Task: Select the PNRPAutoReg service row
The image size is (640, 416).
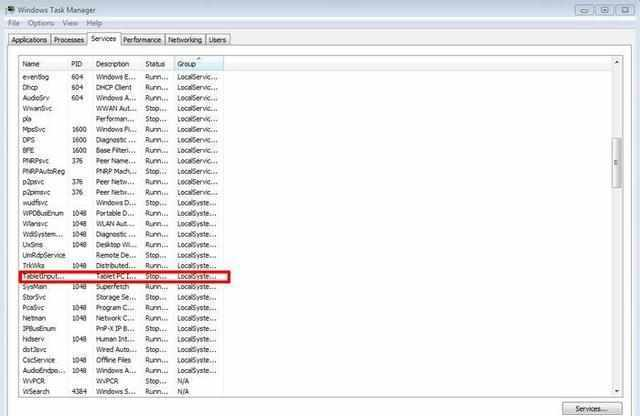Action: (121, 171)
